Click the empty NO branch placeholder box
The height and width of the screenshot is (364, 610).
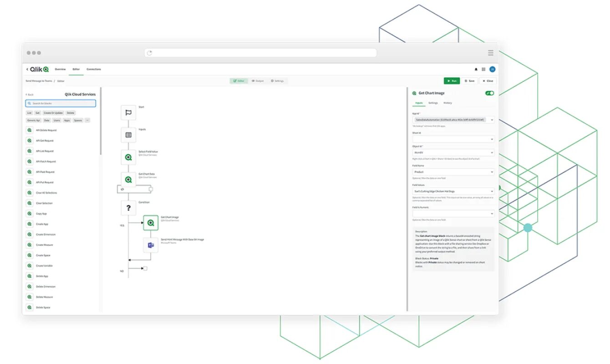click(x=145, y=268)
